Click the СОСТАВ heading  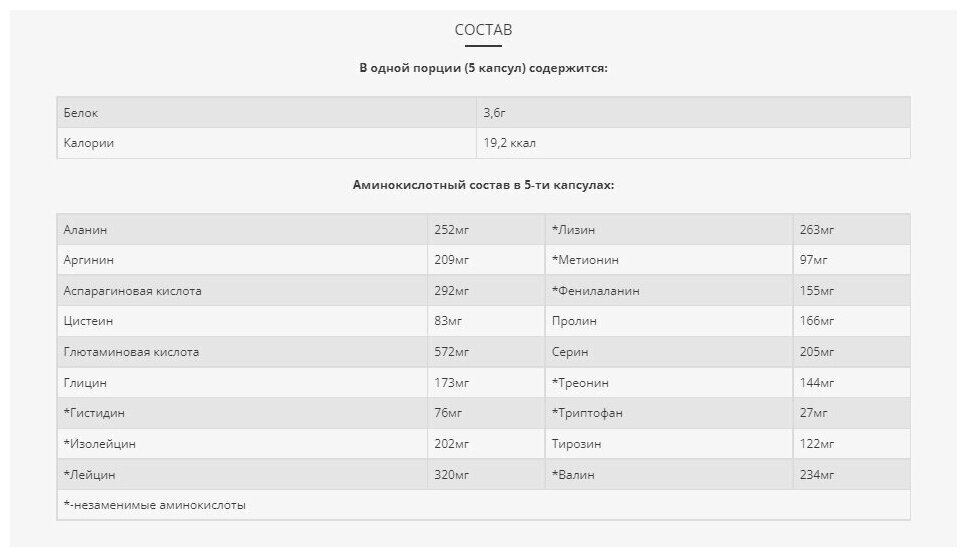(x=483, y=30)
